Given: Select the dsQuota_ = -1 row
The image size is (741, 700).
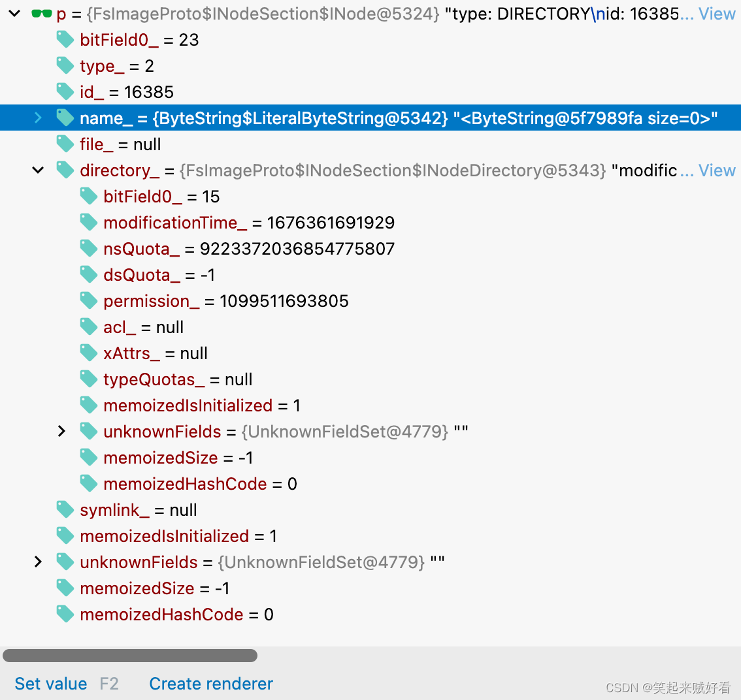Looking at the screenshot, I should 370,274.
